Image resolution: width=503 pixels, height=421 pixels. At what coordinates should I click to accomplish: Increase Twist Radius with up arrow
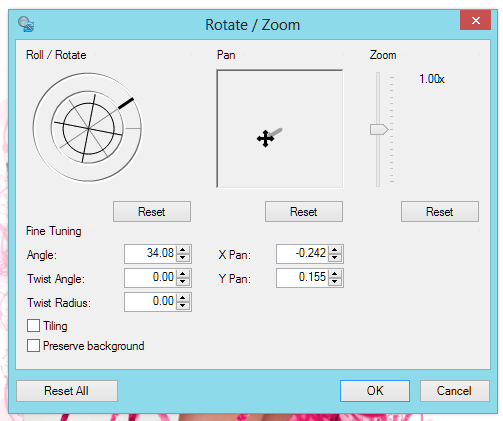[x=183, y=298]
